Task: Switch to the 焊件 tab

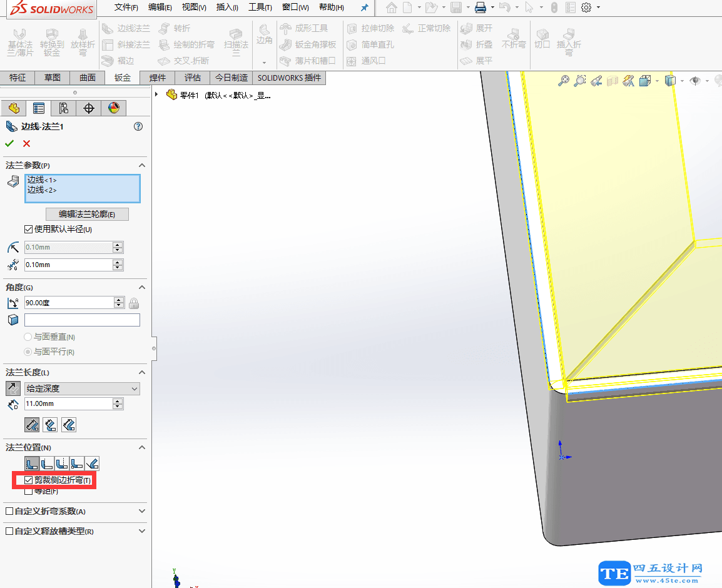Action: coord(157,78)
